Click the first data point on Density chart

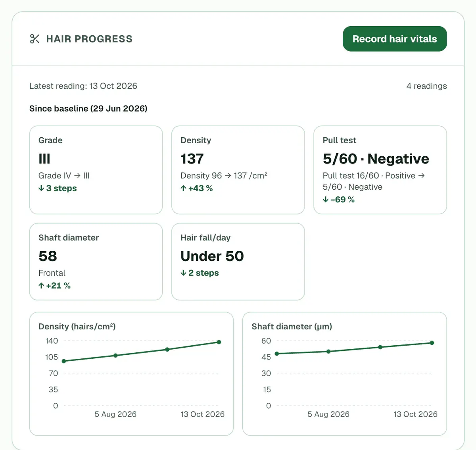[64, 361]
